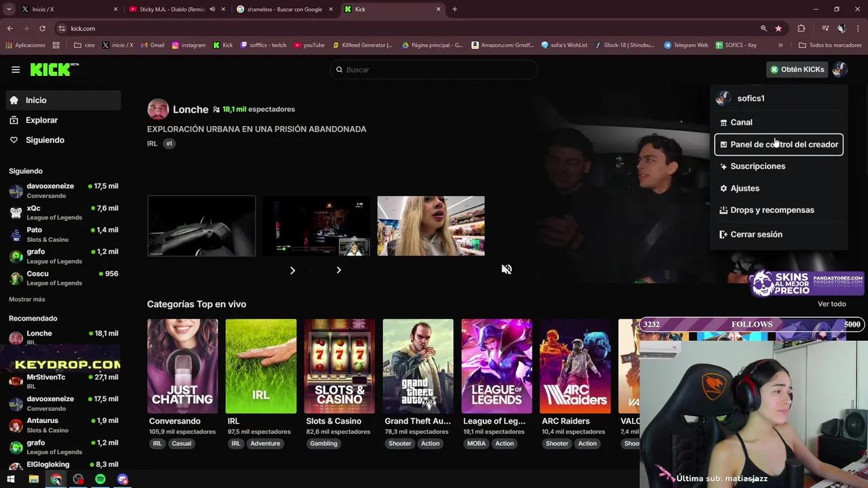Expand Mostrar más in the following list
868x488 pixels.
27,299
